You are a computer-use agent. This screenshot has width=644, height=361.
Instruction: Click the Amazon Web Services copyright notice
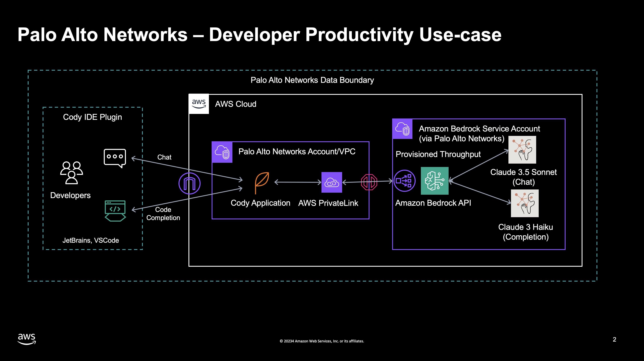pyautogui.click(x=322, y=341)
